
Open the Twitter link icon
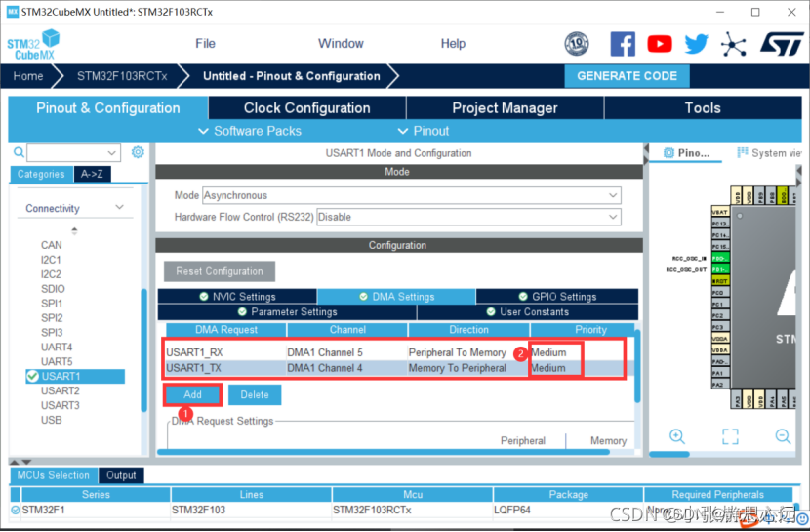(697, 44)
